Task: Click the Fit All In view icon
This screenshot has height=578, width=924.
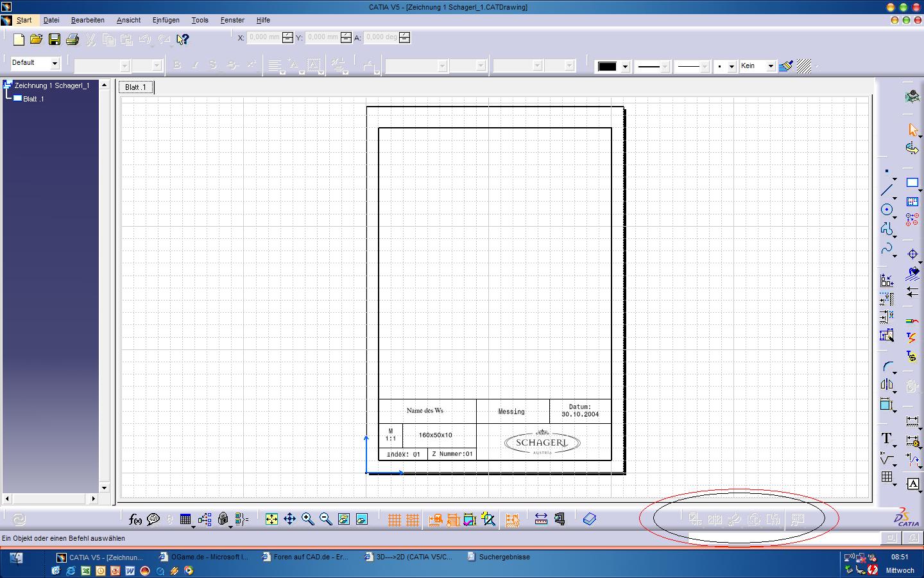Action: [x=272, y=519]
